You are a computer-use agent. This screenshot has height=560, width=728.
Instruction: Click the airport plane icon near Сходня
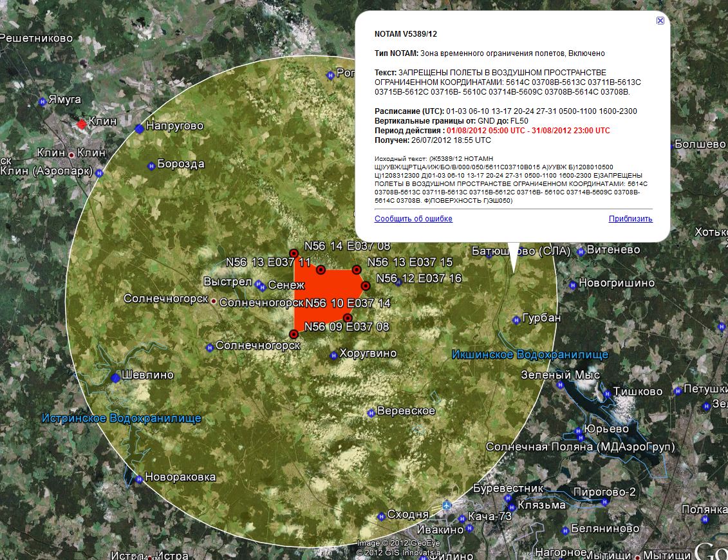[x=447, y=506]
